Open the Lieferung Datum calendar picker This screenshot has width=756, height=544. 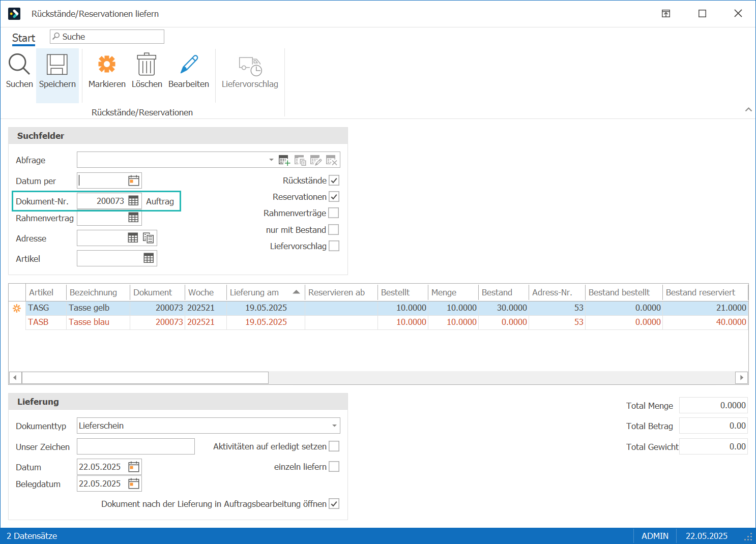tap(134, 467)
